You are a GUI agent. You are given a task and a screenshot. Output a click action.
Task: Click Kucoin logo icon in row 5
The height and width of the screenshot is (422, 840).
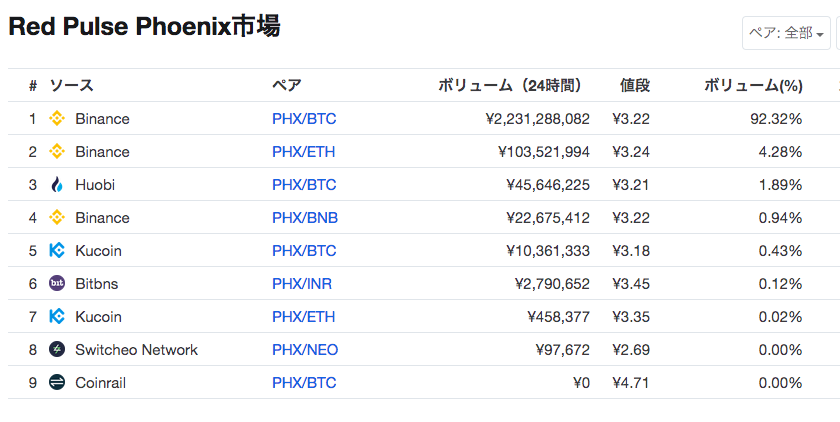pos(57,251)
